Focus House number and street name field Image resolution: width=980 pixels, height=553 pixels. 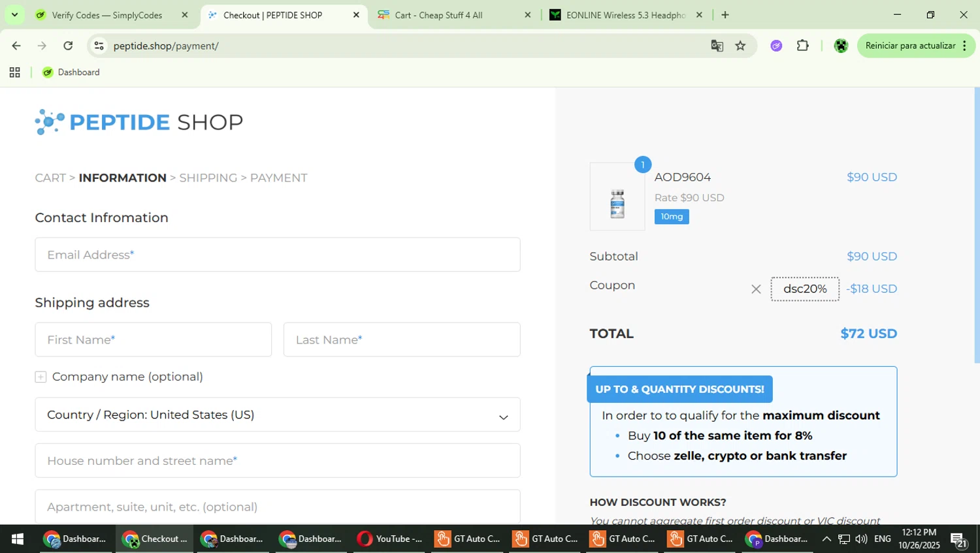[278, 461]
